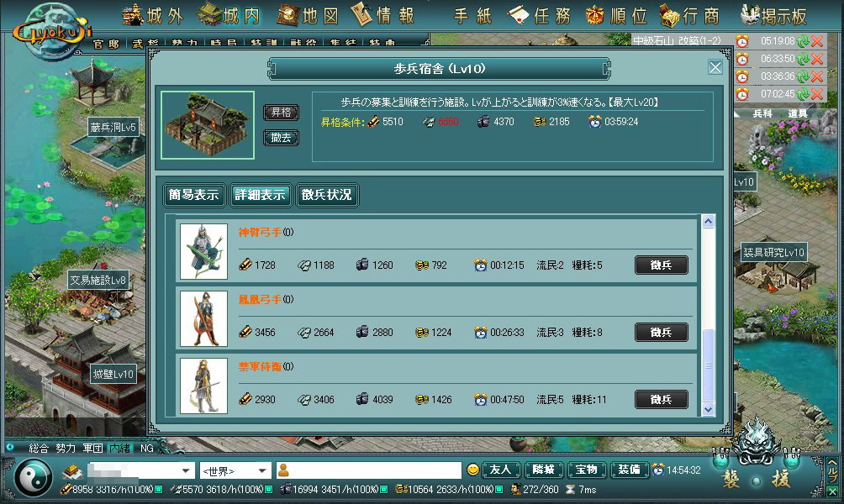Click the green refresh arrows for 07:02:45 timer
The image size is (844, 504).
803,94
